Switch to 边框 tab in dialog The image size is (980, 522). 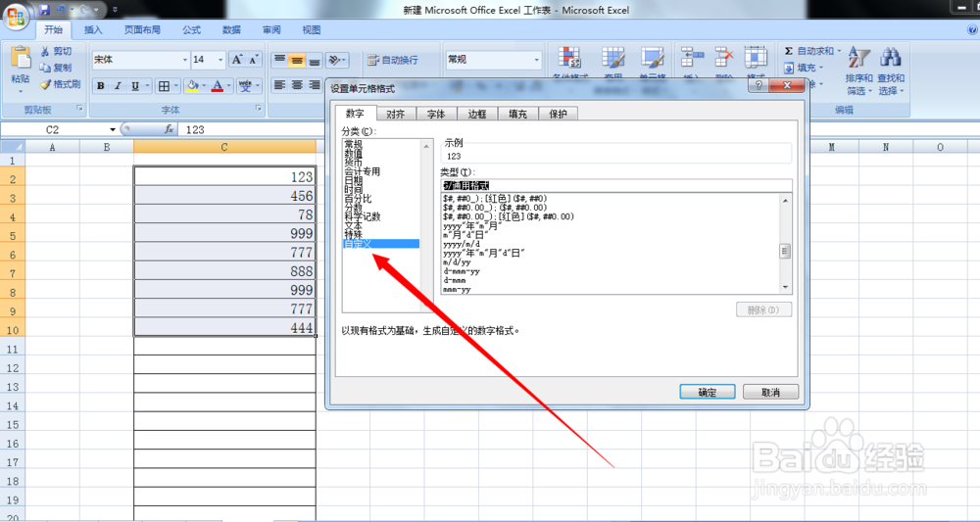pos(477,114)
